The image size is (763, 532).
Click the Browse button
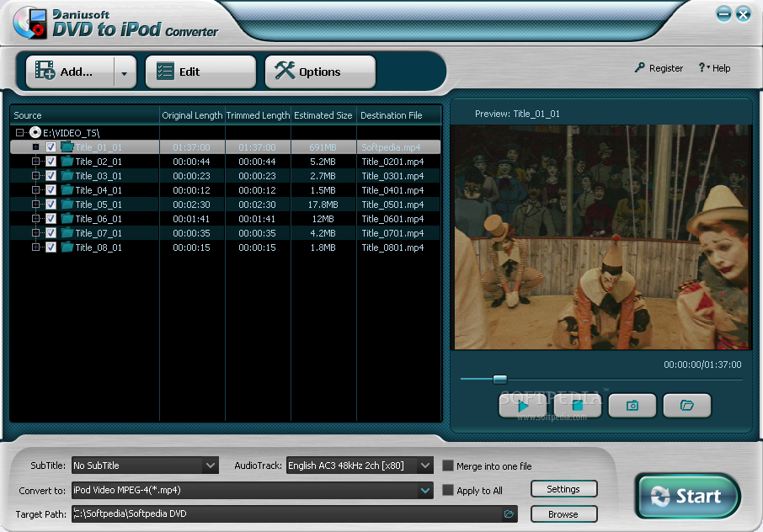[x=563, y=514]
